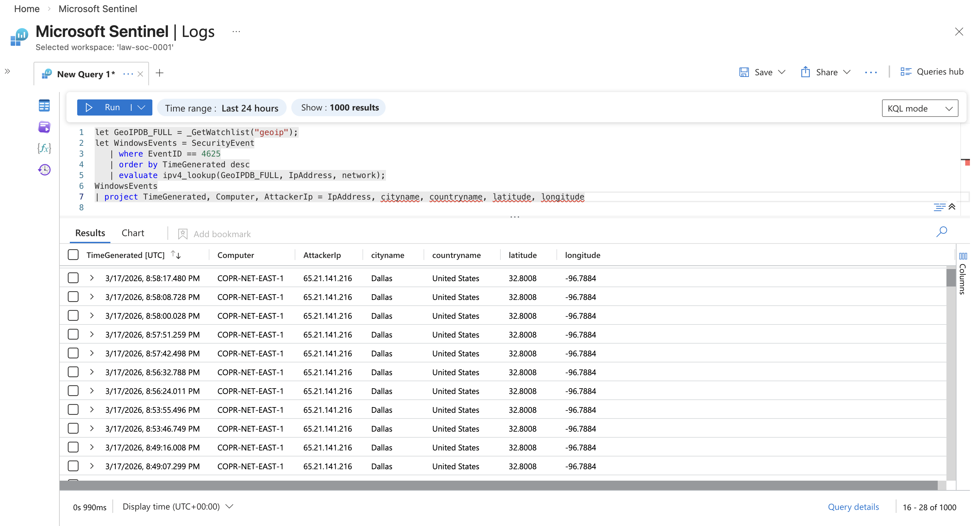980x526 pixels.
Task: Click the Add bookmark icon
Action: 183,234
